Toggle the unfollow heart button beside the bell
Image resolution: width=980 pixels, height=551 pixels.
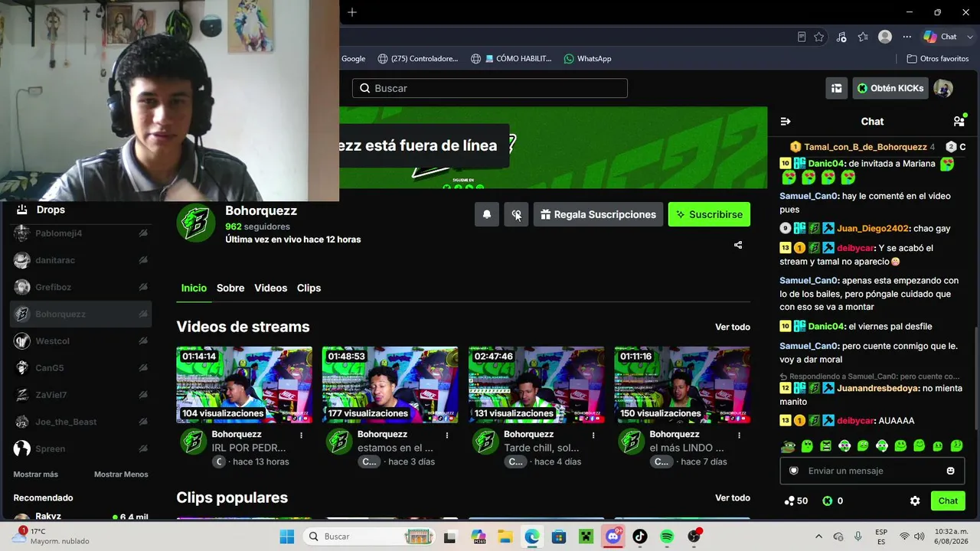click(x=516, y=214)
